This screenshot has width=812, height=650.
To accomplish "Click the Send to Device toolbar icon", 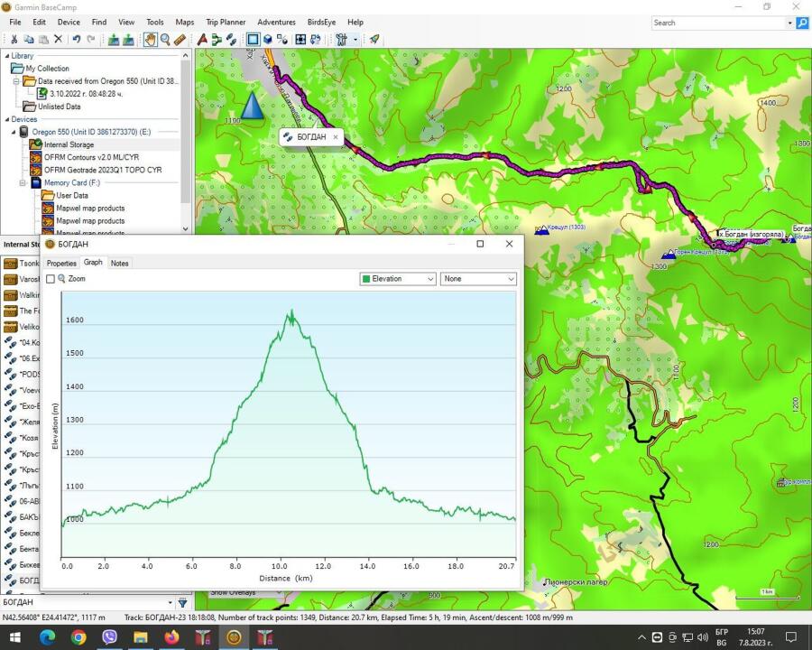I will click(x=114, y=40).
